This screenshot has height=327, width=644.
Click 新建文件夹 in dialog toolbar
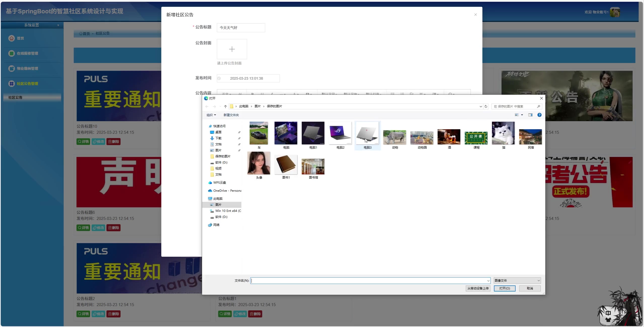click(231, 115)
